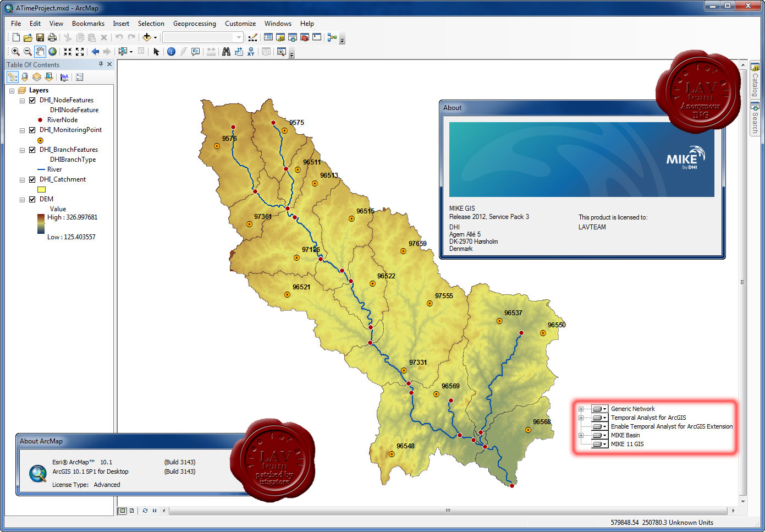Collapse the DHI_NodeFeatures legend
The height and width of the screenshot is (532, 765).
[x=22, y=101]
